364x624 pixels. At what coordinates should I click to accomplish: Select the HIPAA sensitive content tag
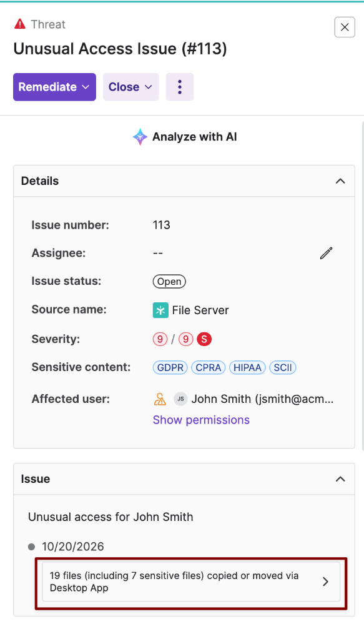coord(247,367)
